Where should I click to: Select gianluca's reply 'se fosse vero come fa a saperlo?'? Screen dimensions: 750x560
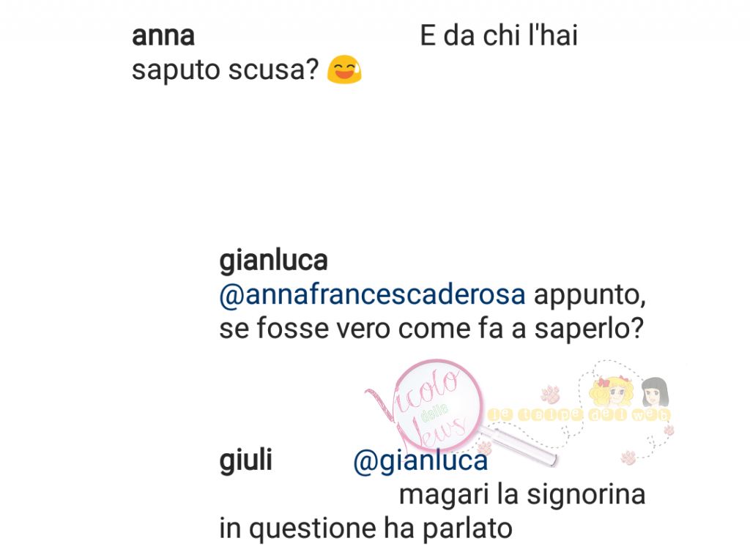pyautogui.click(x=431, y=329)
